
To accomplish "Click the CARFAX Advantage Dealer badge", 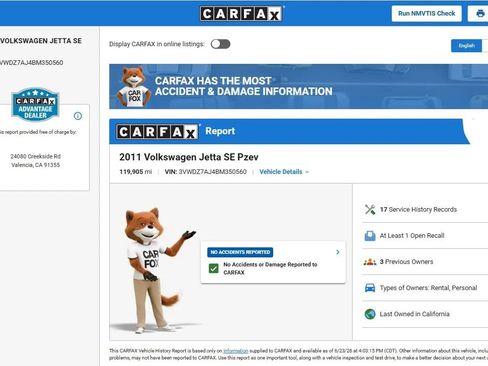I will tap(35, 104).
